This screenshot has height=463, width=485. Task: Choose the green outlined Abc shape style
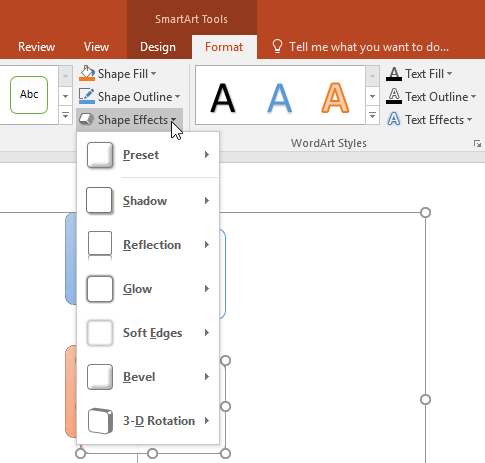(29, 95)
